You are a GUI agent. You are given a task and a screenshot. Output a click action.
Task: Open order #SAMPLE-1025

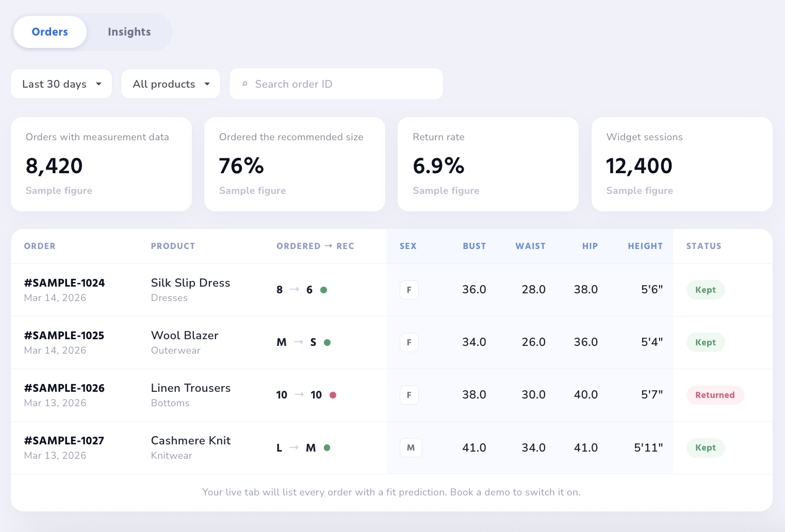[x=64, y=336]
